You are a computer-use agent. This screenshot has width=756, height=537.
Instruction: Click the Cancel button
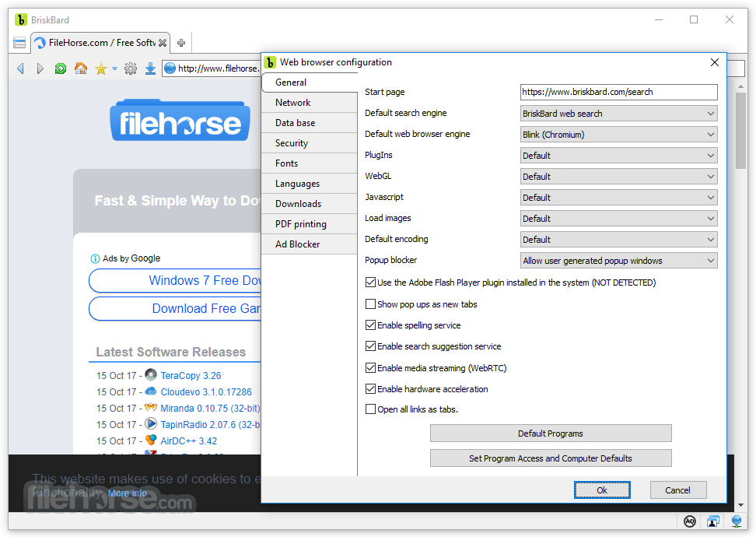pyautogui.click(x=678, y=490)
